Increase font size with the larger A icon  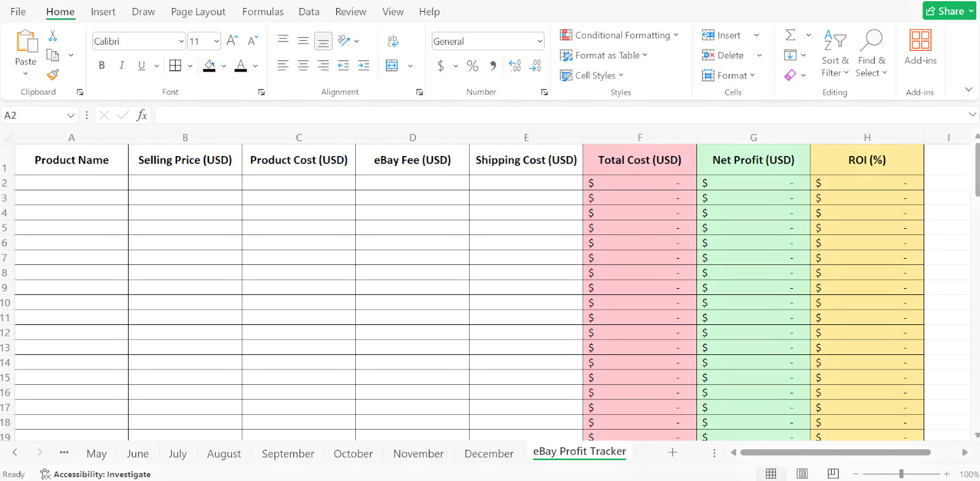232,41
